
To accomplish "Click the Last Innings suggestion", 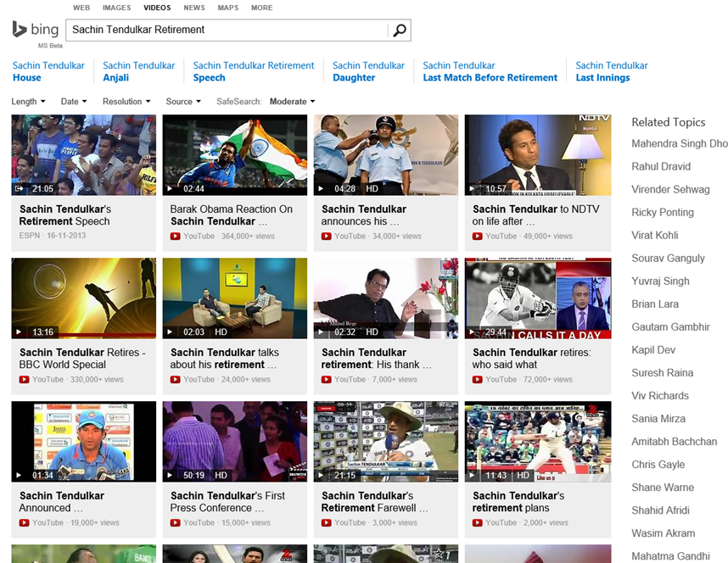I will coord(612,71).
